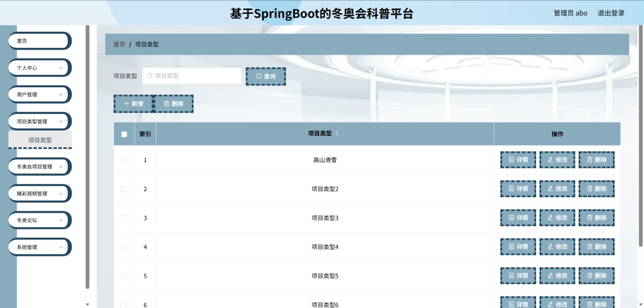The image size is (644, 308).
Task: Click 删除 for the 项目类型2 row
Action: [597, 189]
